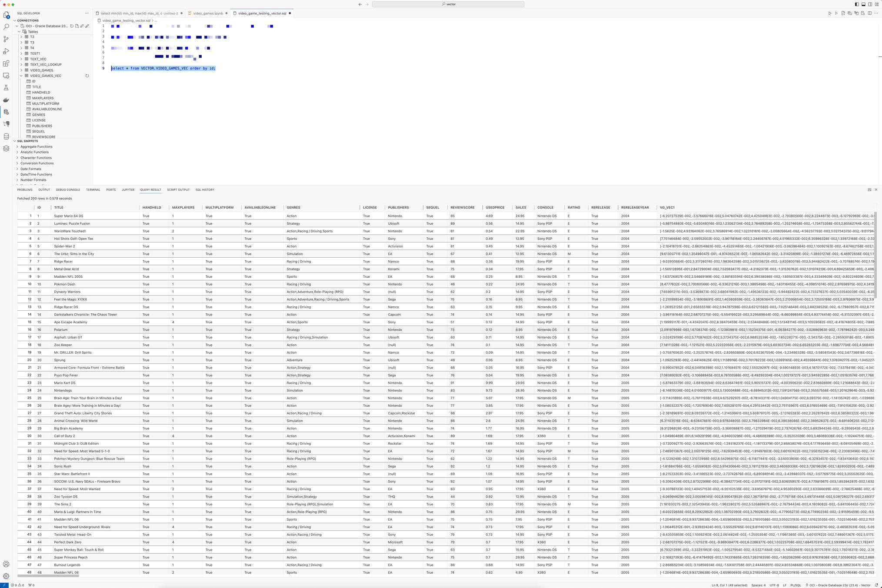Click the PL/SQL language mode in status bar
Screen dimensions: 882x588
(795, 585)
